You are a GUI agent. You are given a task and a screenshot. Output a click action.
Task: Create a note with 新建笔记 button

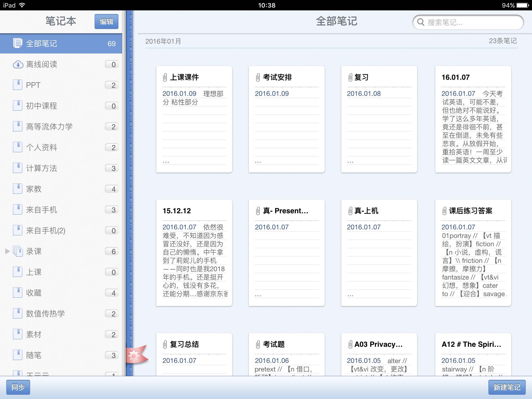tap(507, 387)
